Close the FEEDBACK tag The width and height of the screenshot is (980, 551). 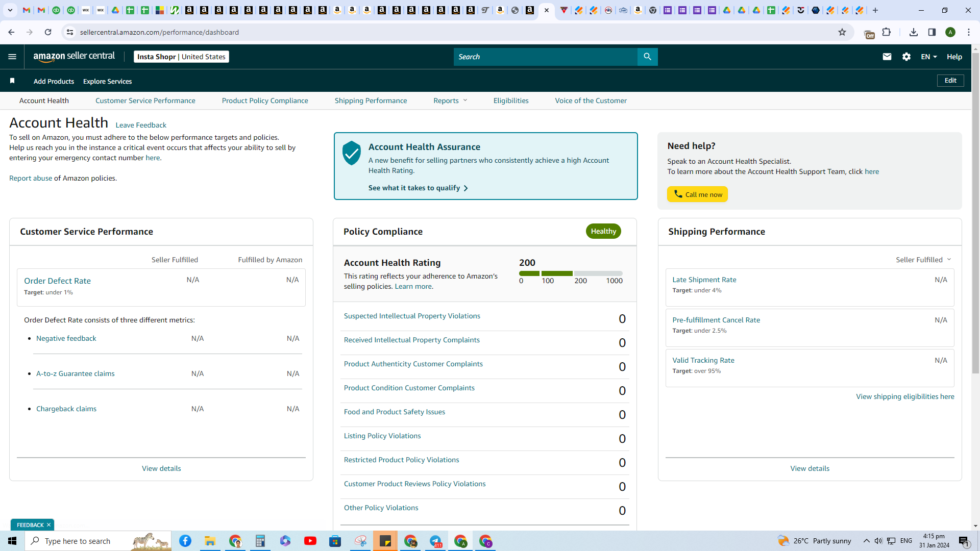(x=49, y=525)
